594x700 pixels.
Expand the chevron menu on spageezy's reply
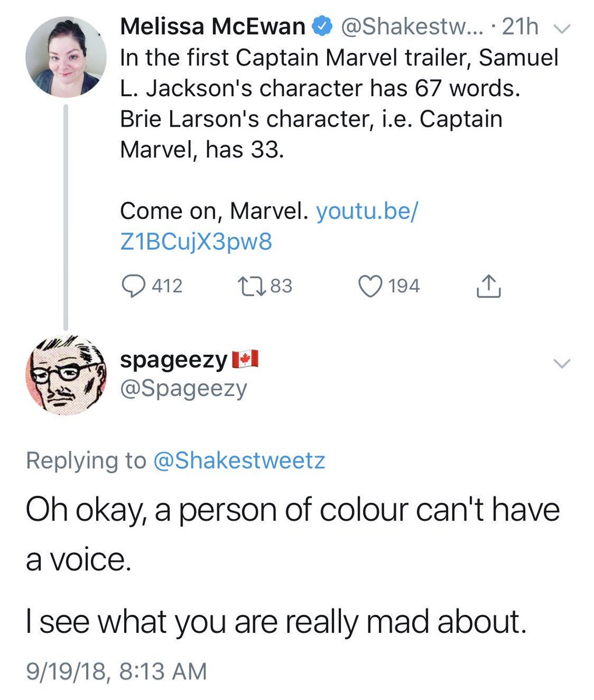point(560,363)
